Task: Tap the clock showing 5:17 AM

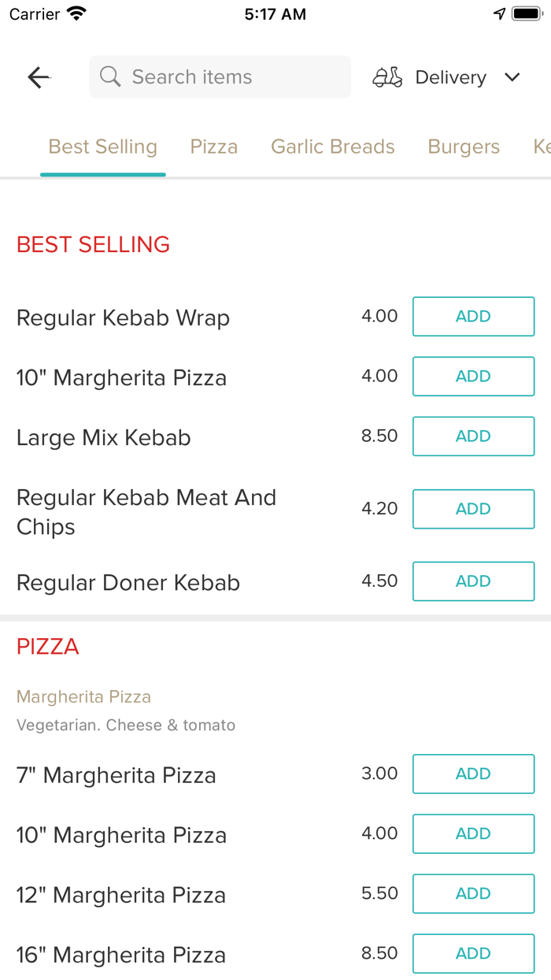Action: click(x=275, y=13)
